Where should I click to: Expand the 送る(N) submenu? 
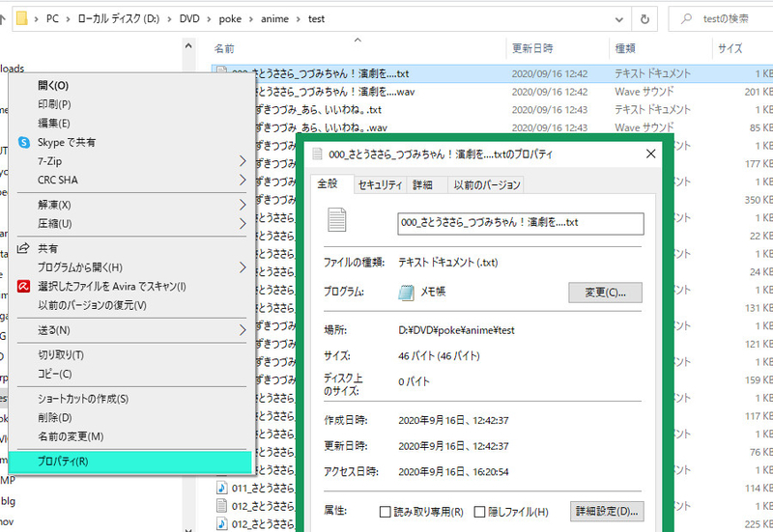[x=243, y=330]
